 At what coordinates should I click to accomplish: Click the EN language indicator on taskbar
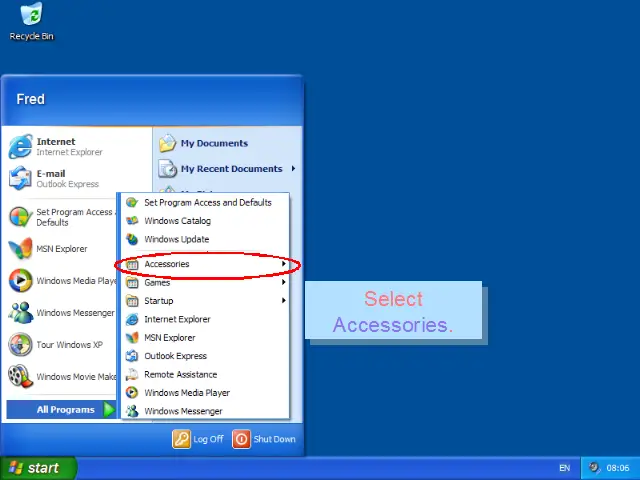point(564,468)
